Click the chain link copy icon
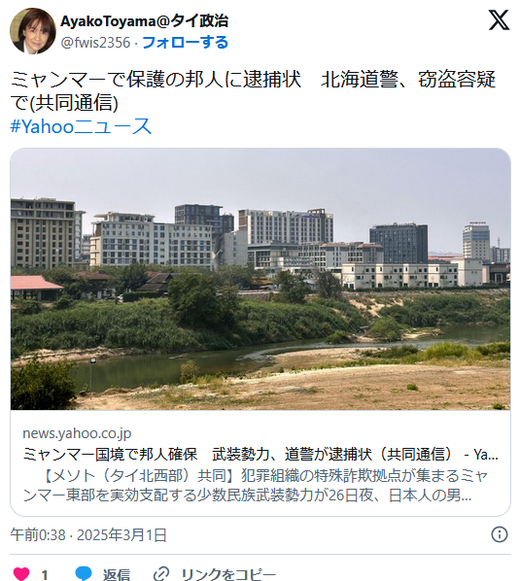520x581 pixels. click(x=161, y=574)
